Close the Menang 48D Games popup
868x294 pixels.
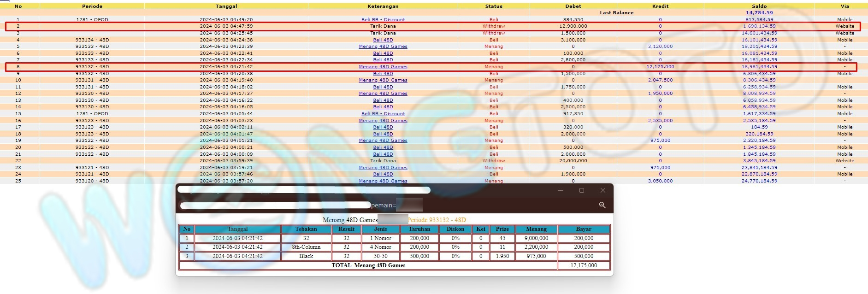602,190
